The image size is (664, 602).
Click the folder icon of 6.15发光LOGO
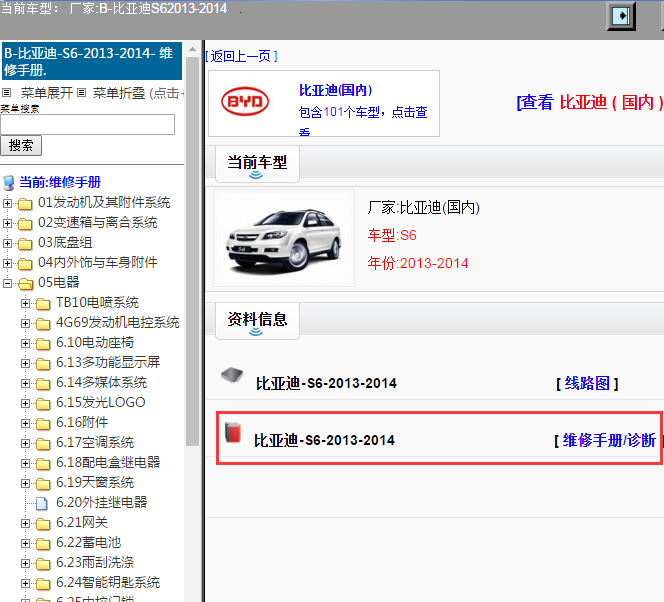[43, 403]
